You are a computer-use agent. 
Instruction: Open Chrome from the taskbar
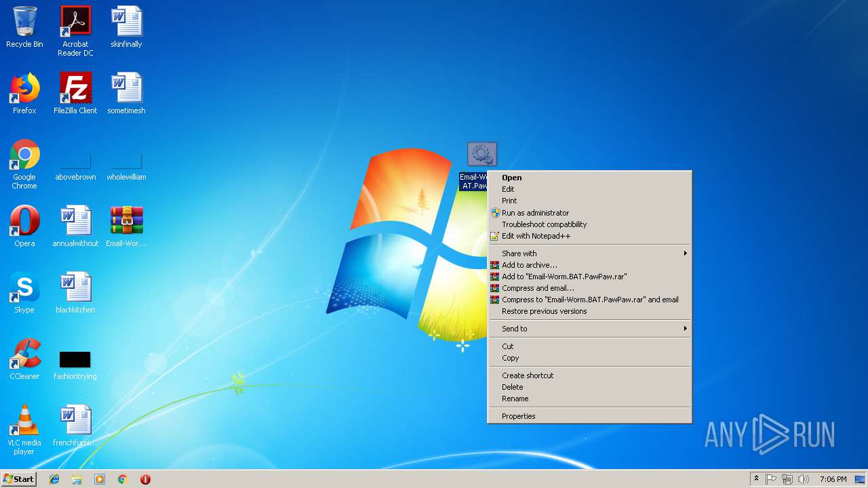pyautogui.click(x=122, y=479)
